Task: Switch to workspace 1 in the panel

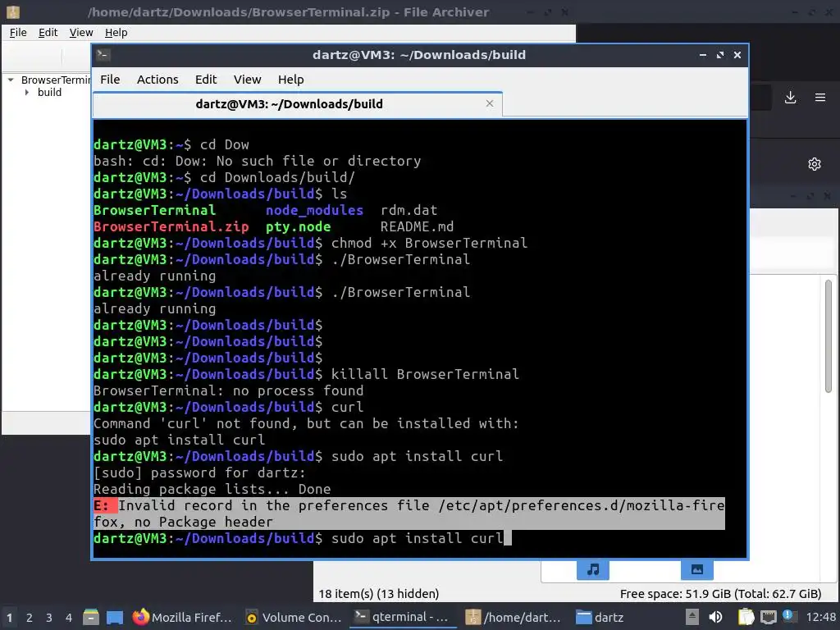Action: tap(9, 618)
